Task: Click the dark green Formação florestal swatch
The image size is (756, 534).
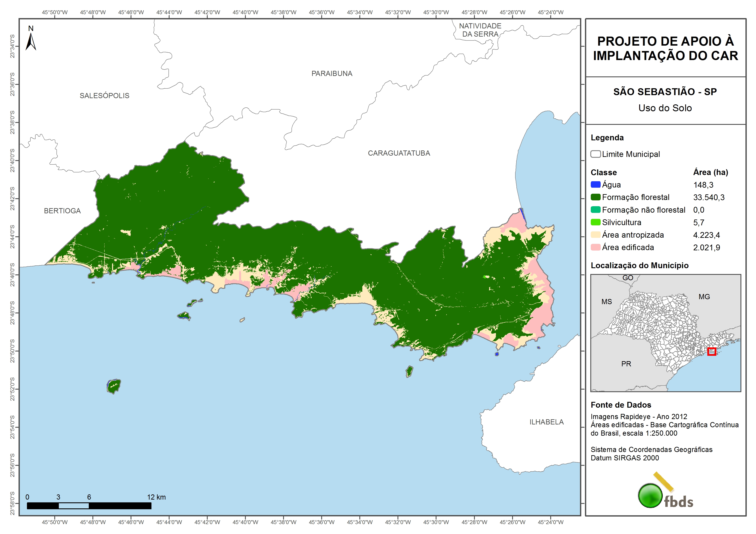Action: 595,197
